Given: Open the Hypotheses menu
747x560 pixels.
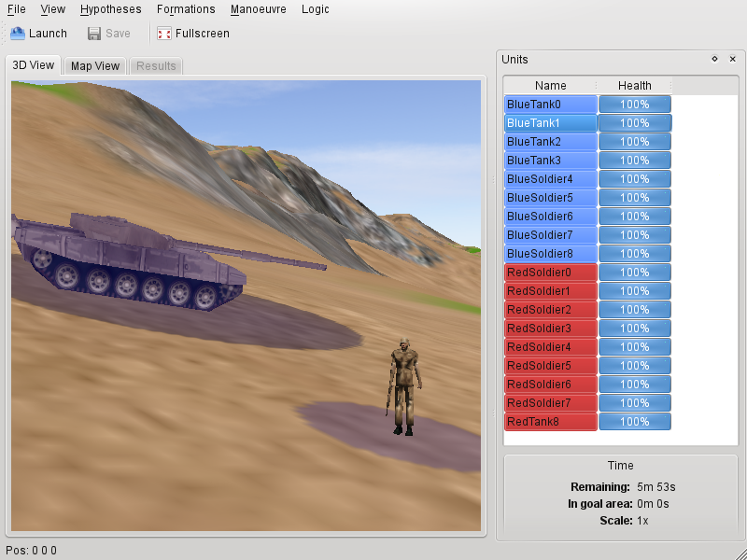Looking at the screenshot, I should 110,9.
